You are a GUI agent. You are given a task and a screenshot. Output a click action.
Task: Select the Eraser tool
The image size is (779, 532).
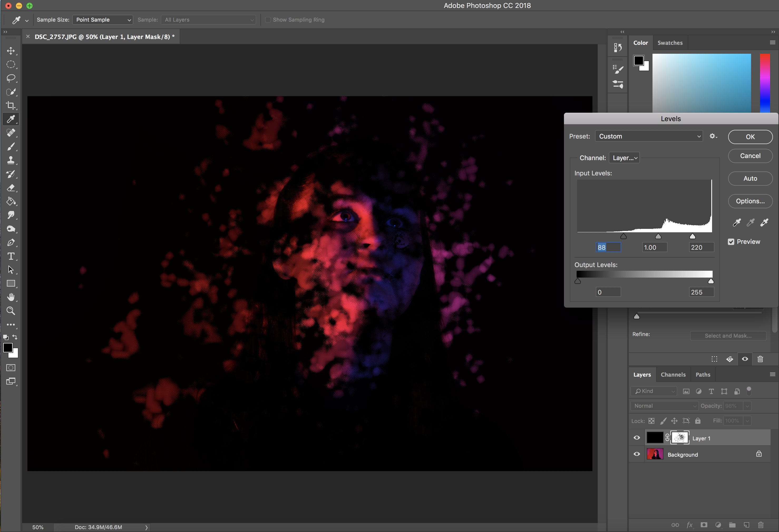(x=11, y=188)
